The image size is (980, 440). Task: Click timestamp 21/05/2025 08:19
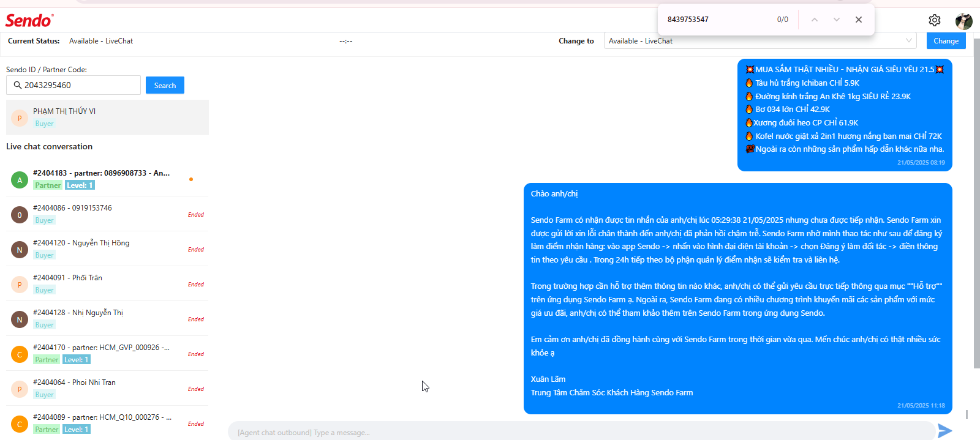(921, 163)
